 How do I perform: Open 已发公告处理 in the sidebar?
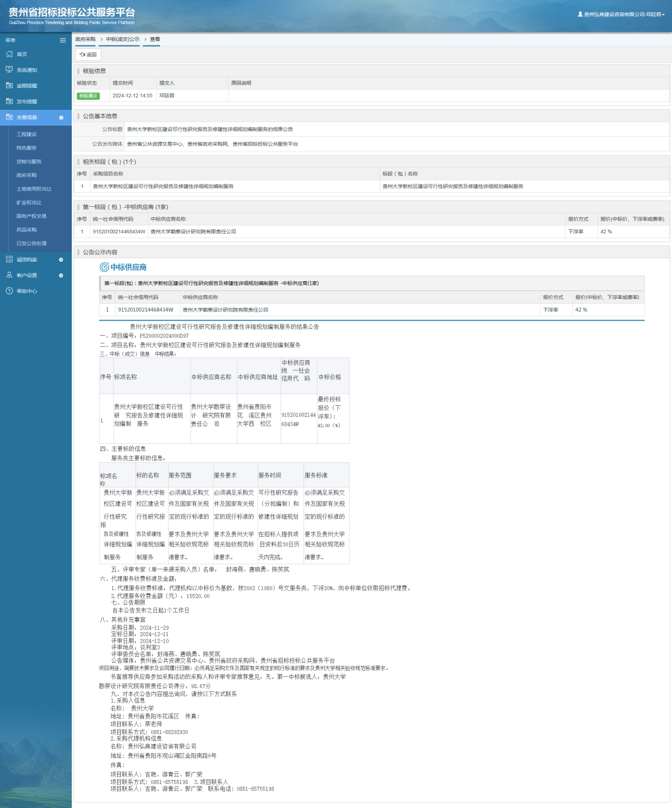(31, 243)
